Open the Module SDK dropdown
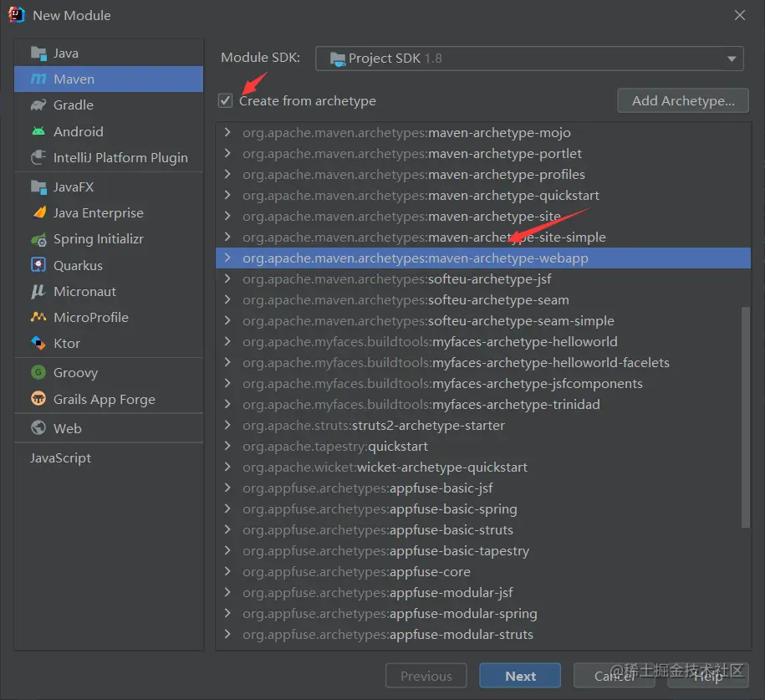 732,59
